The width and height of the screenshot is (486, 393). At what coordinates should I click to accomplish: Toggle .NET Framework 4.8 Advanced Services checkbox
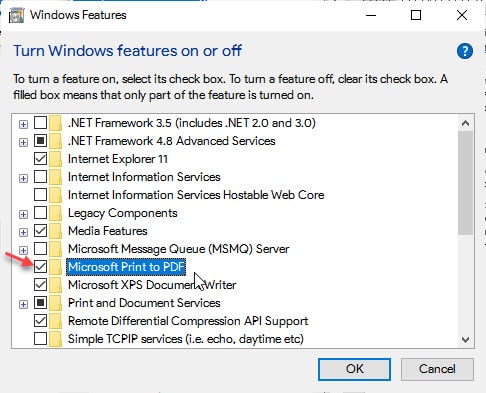pos(40,141)
